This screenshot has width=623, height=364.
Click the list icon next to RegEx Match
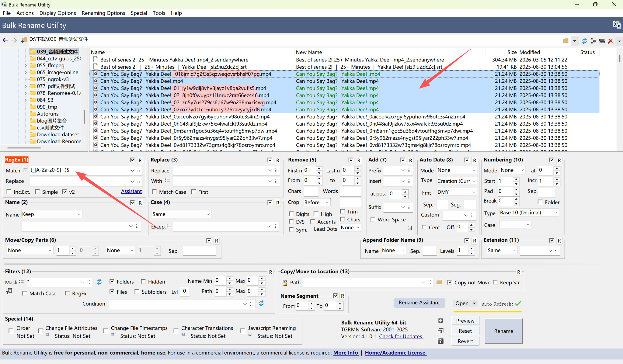tap(25, 170)
